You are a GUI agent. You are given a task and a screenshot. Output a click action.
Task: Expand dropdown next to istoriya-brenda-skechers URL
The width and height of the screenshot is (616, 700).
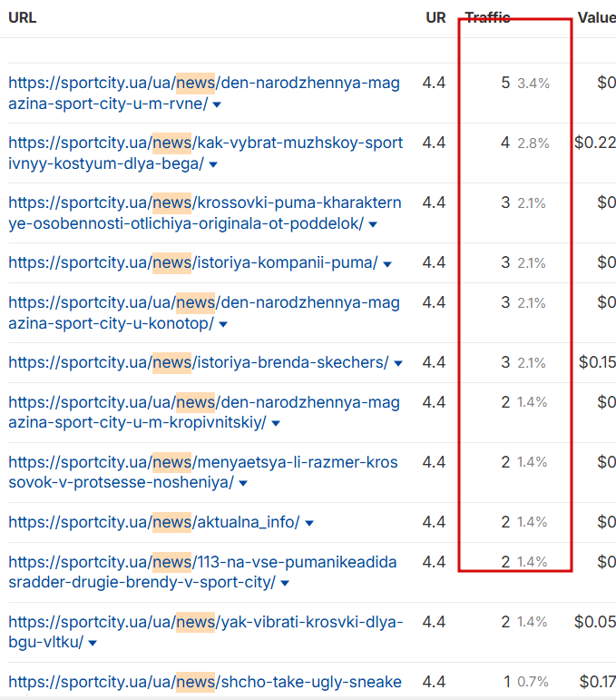pyautogui.click(x=398, y=364)
